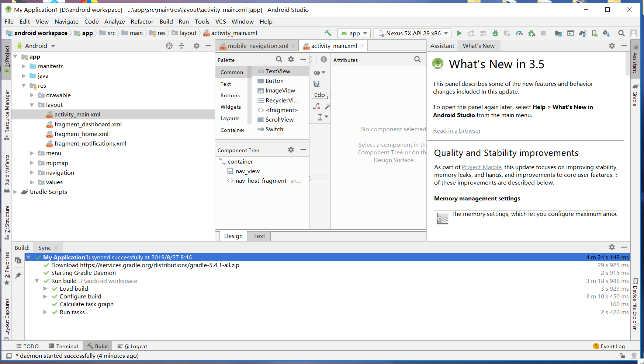644x364 pixels.
Task: Collapse the layout folder
Action: [32, 105]
